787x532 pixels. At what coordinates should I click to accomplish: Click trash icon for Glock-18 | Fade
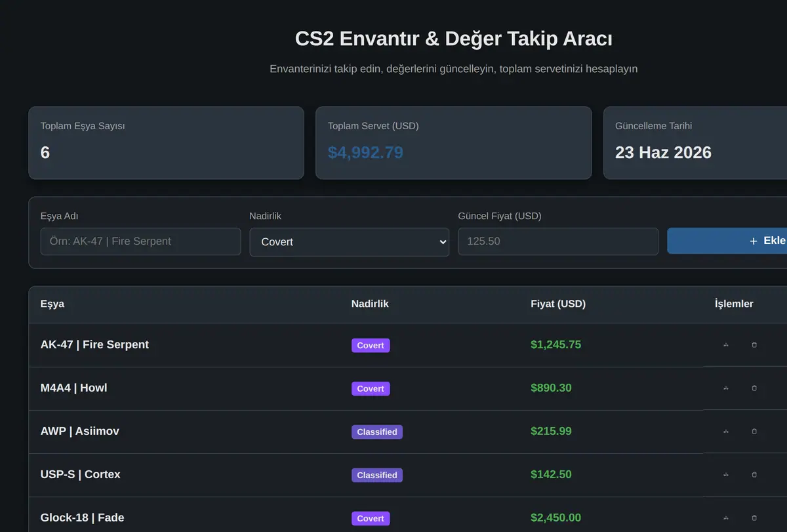(754, 518)
